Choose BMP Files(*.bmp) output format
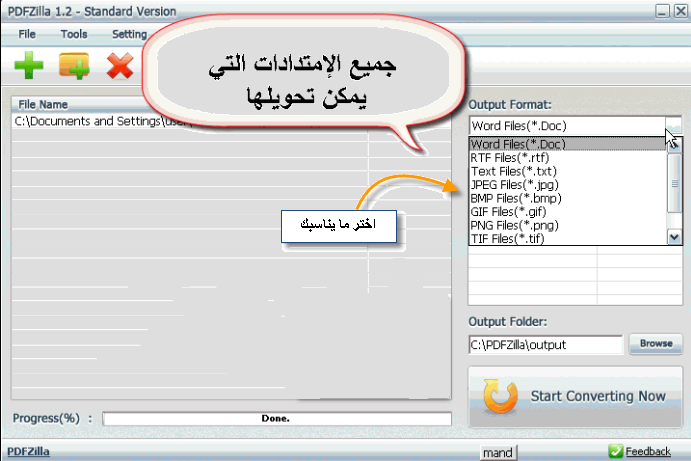Viewport: 691px width, 461px height. (x=568, y=198)
